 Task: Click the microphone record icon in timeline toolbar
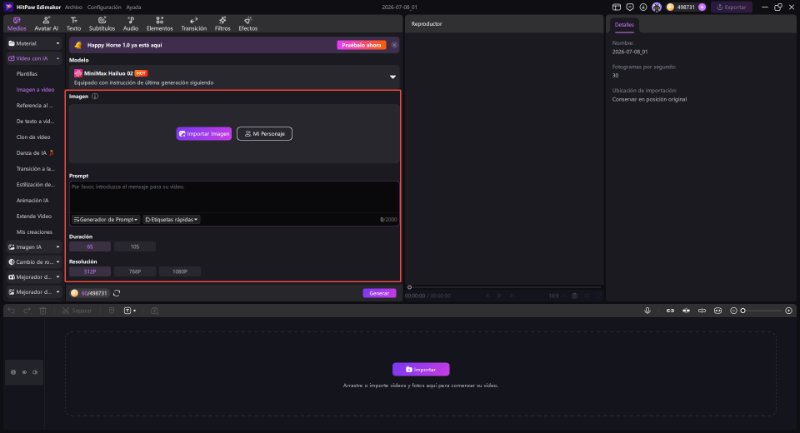click(647, 310)
